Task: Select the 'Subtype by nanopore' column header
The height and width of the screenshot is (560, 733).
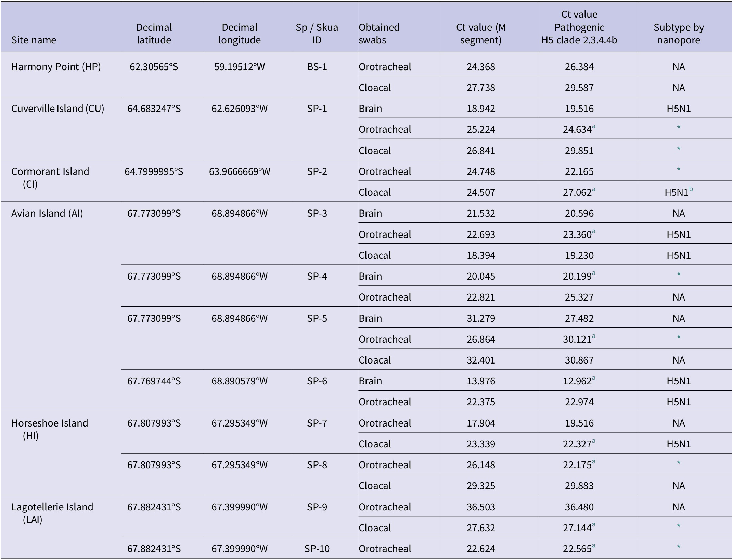Action: (679, 34)
